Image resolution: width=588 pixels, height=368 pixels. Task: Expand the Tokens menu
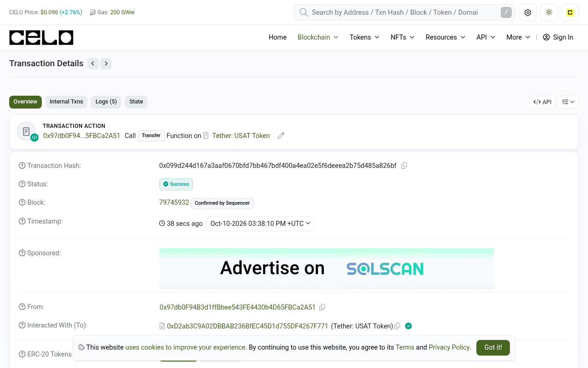(x=364, y=37)
